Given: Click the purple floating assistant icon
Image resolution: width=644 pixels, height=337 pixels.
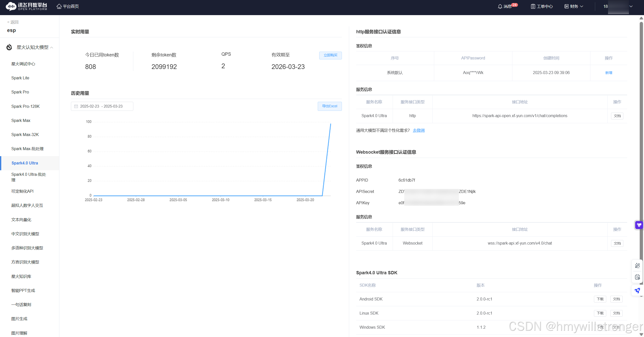Looking at the screenshot, I should 639,225.
